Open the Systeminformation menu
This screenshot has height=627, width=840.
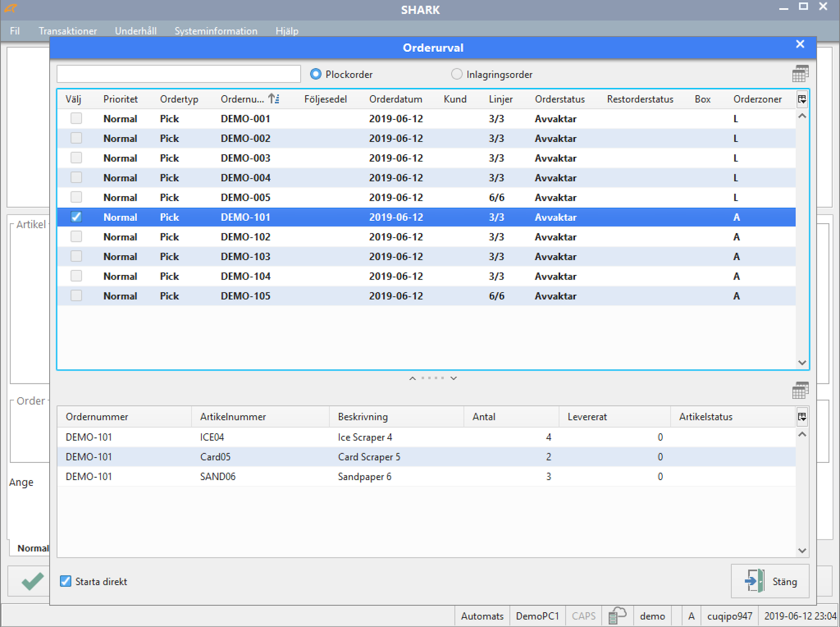[x=216, y=31]
